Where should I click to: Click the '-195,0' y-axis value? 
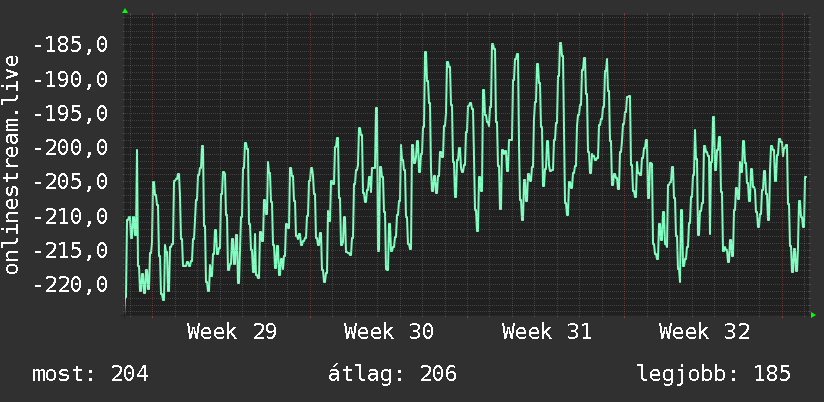tap(70, 114)
